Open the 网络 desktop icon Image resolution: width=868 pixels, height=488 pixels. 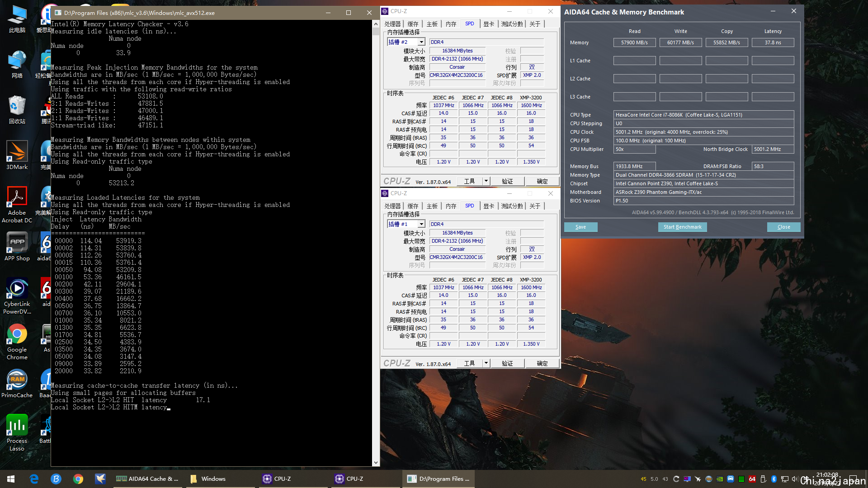(17, 65)
